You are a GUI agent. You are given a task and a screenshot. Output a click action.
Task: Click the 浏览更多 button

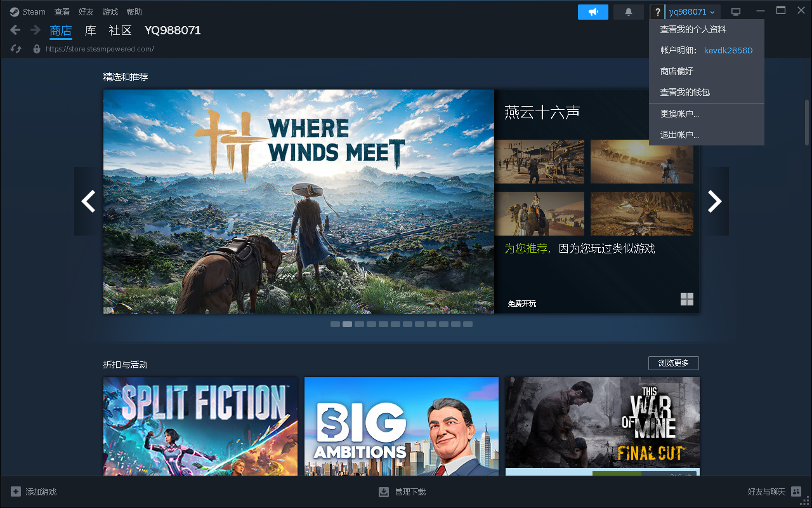pos(674,363)
